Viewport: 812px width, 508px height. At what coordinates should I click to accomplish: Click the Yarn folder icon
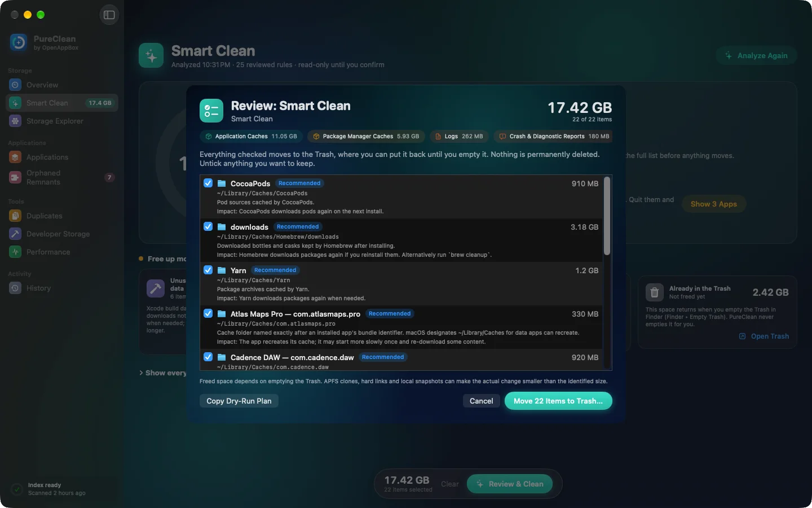tap(222, 270)
